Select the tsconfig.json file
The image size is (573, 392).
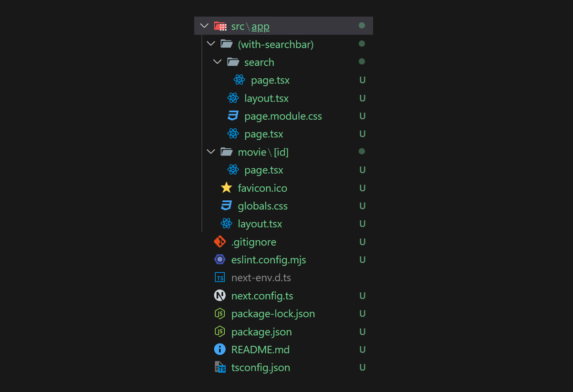tap(260, 368)
